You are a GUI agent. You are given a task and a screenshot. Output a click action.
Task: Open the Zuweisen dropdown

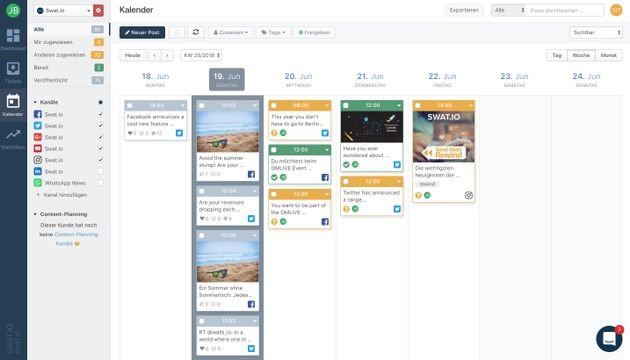point(231,32)
